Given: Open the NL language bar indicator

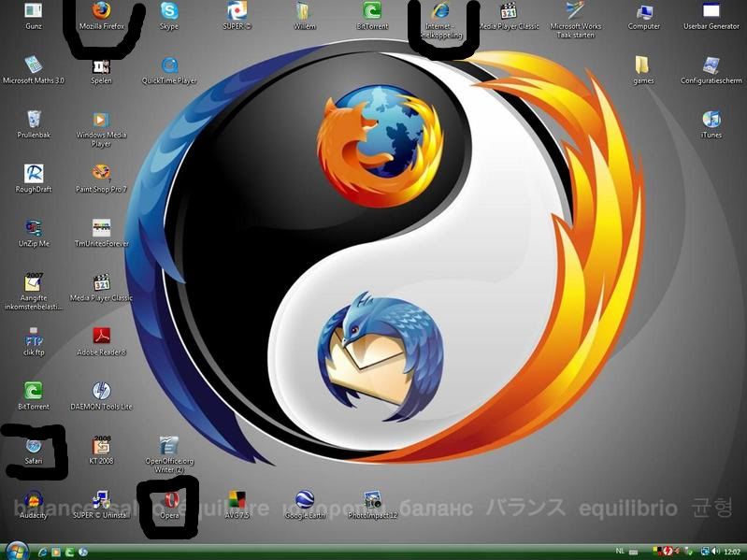Looking at the screenshot, I should click(620, 551).
